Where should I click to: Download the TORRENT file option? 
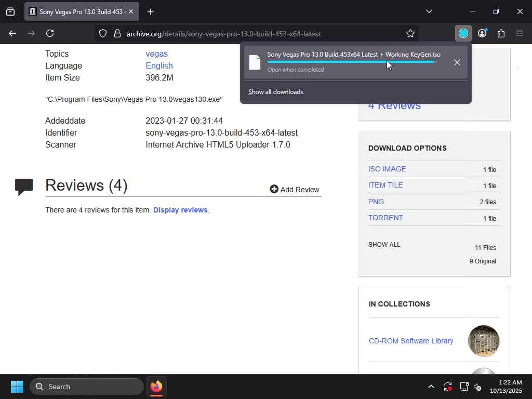pyautogui.click(x=386, y=218)
